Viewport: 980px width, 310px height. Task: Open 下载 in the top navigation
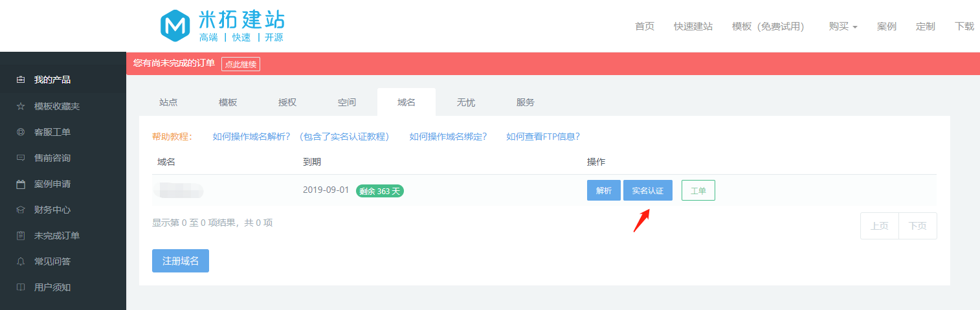tap(964, 27)
